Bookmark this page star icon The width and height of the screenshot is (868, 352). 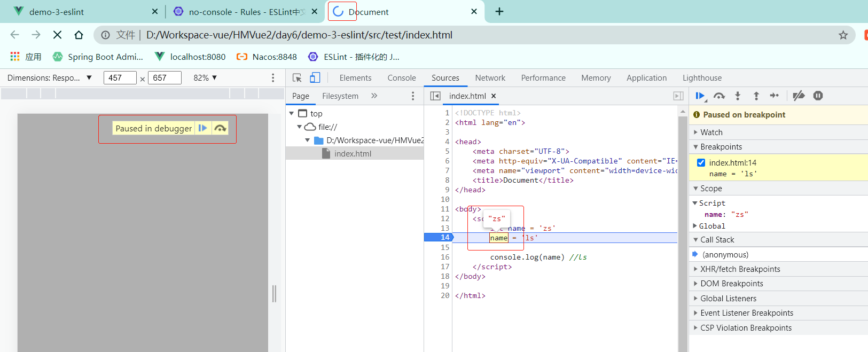tap(843, 35)
